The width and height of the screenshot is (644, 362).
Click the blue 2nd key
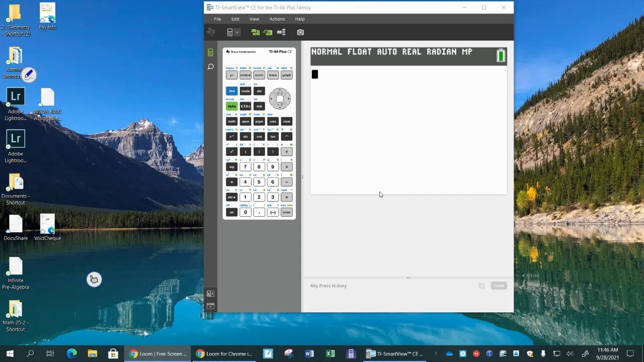coord(231,91)
